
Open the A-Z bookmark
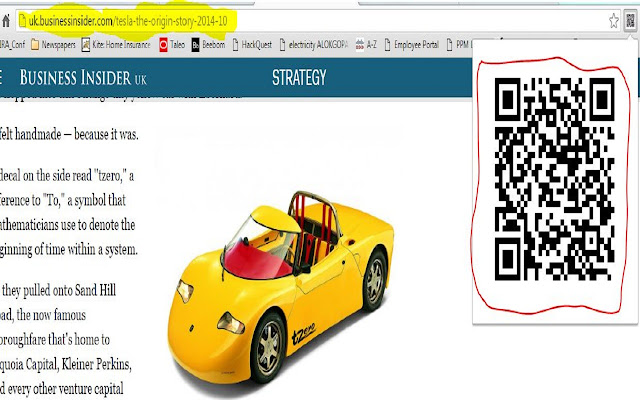pyautogui.click(x=366, y=44)
